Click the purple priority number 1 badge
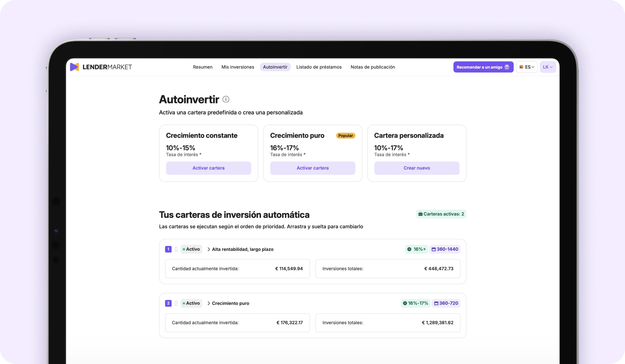 168,249
